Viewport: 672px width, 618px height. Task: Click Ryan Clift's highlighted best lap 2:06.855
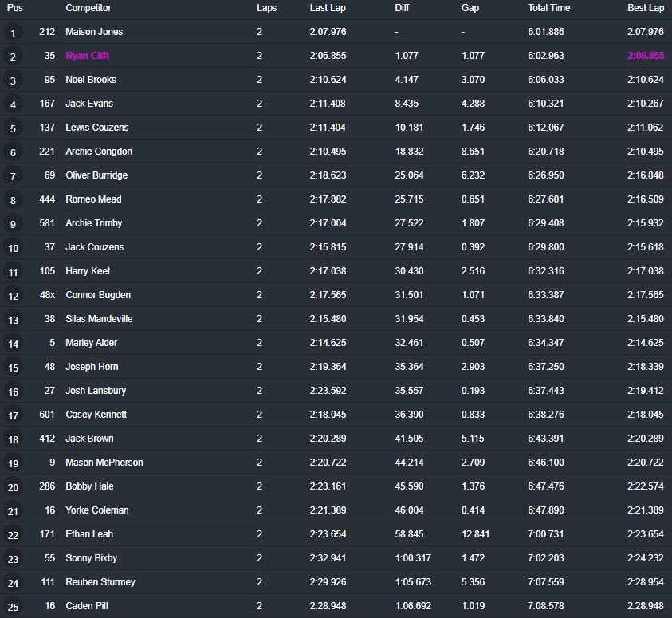click(x=645, y=56)
